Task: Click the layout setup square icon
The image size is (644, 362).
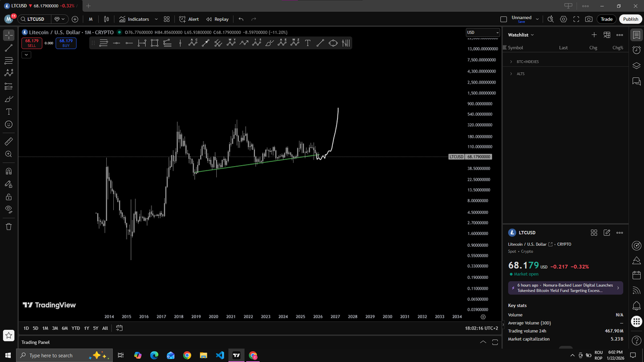Action: point(503,19)
